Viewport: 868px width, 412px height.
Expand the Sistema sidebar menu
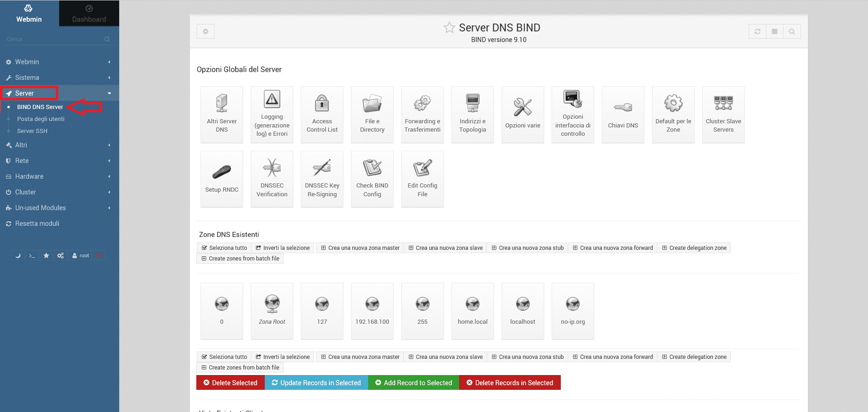[x=60, y=78]
